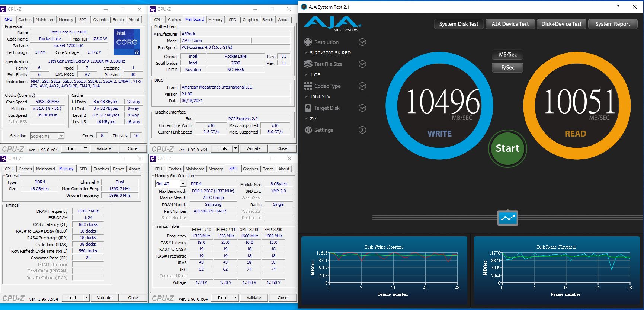Click the Test File Size stack icon
644x310 pixels.
coord(308,64)
